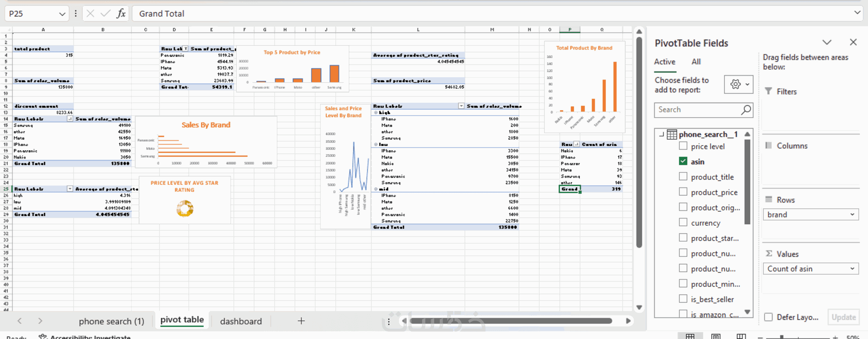Click the Accessibility Investigate status icon
The height and width of the screenshot is (339, 868).
pyautogui.click(x=43, y=337)
